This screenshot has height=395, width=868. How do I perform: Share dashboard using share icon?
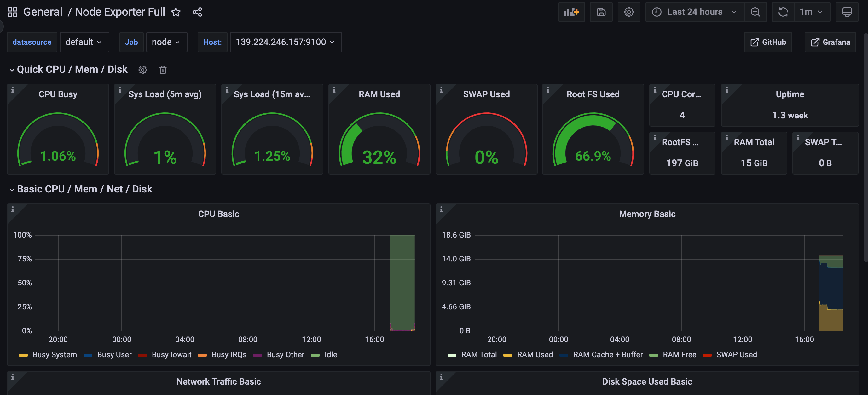[197, 12]
